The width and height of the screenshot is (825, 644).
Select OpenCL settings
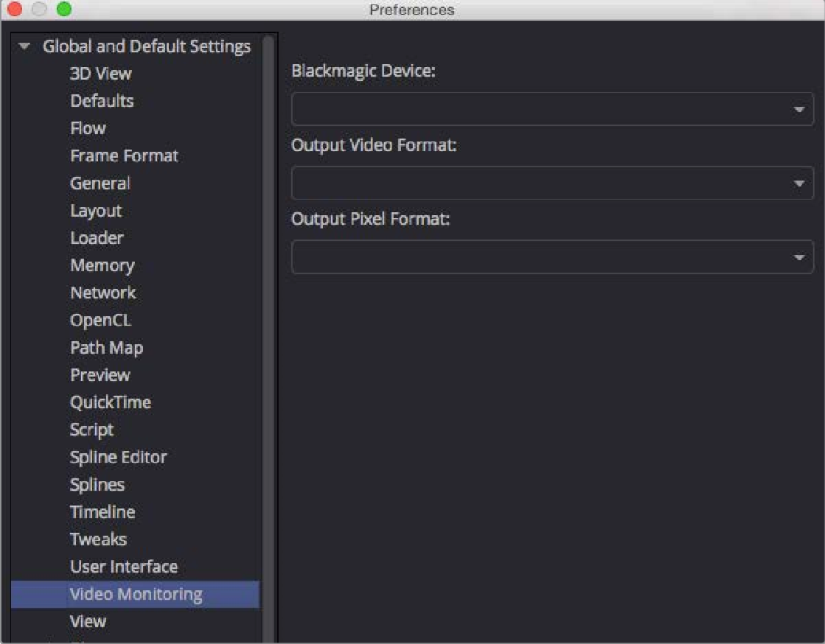(100, 320)
